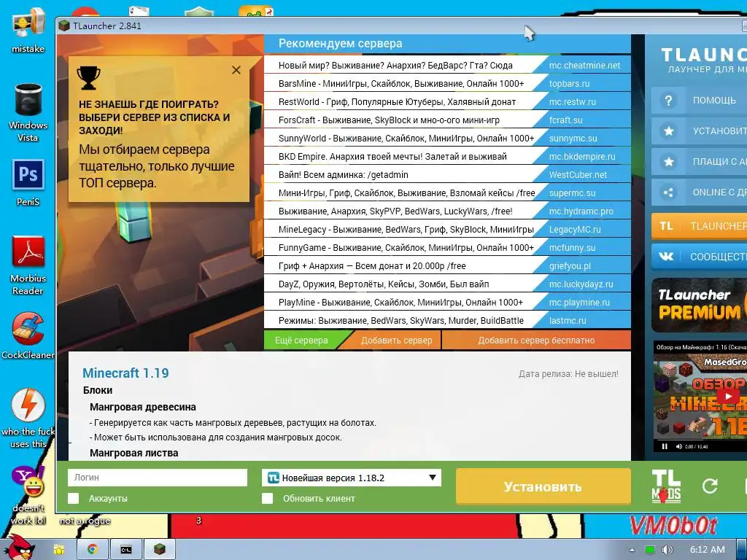The image size is (747, 560).
Task: Show hidden tray icons arrow
Action: pos(632,550)
